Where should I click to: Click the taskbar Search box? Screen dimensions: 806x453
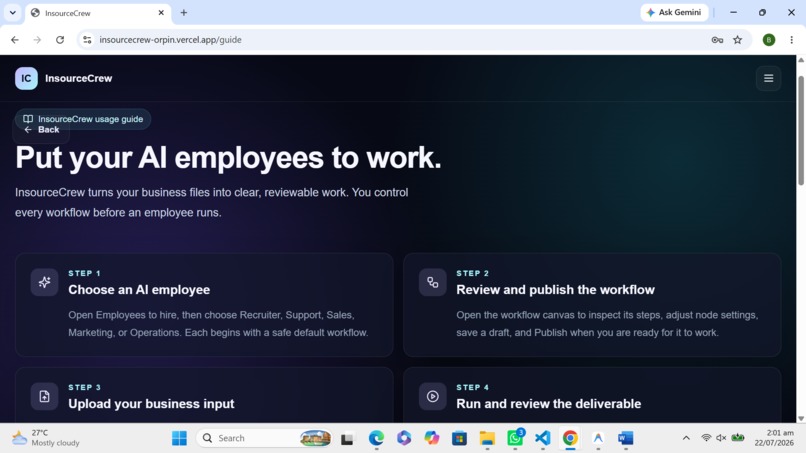pos(264,438)
